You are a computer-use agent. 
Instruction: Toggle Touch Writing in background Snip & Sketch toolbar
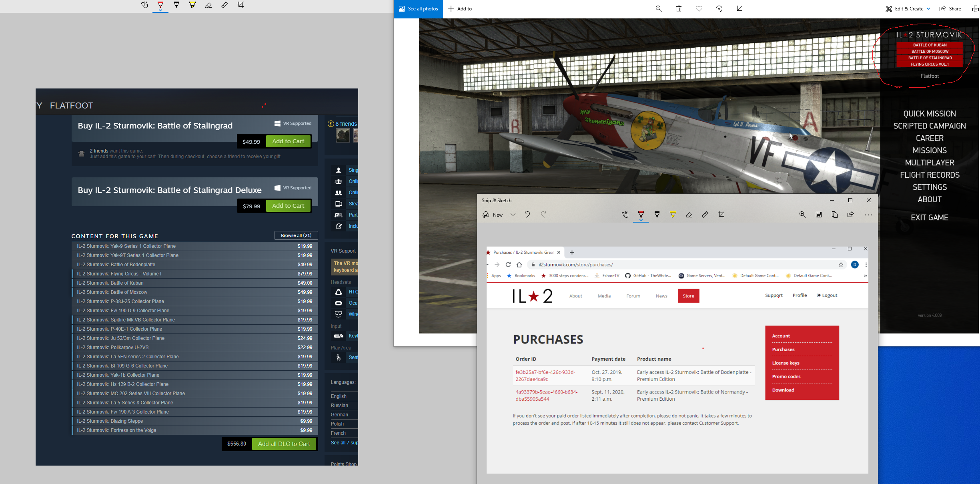(144, 5)
